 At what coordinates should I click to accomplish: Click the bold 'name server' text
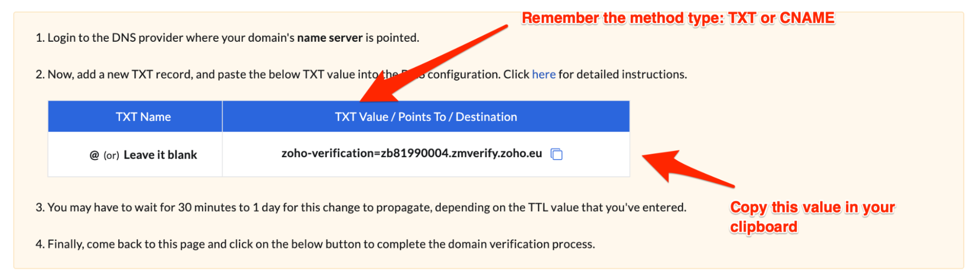329,38
